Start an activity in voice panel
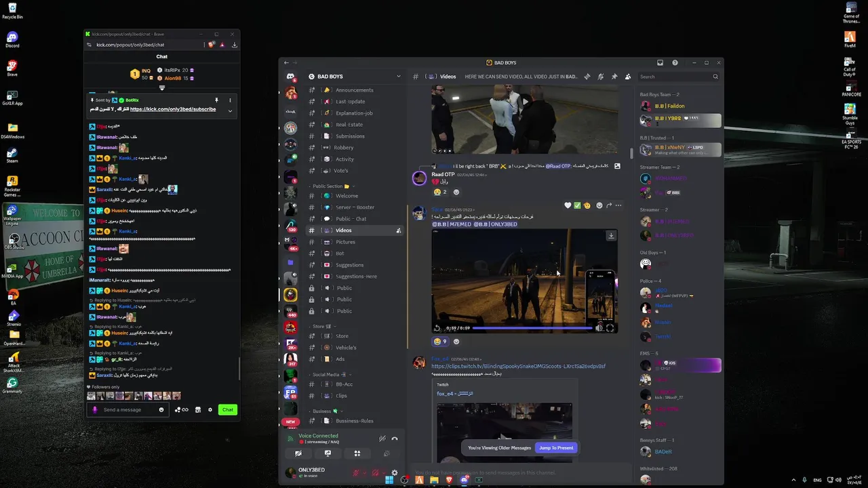Screen dimensions: 868x488 (x=357, y=453)
